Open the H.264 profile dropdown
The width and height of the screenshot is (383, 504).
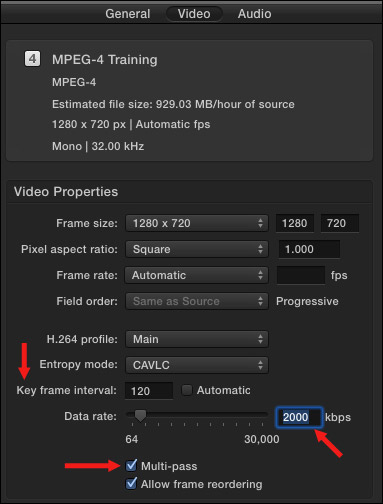pos(197,339)
